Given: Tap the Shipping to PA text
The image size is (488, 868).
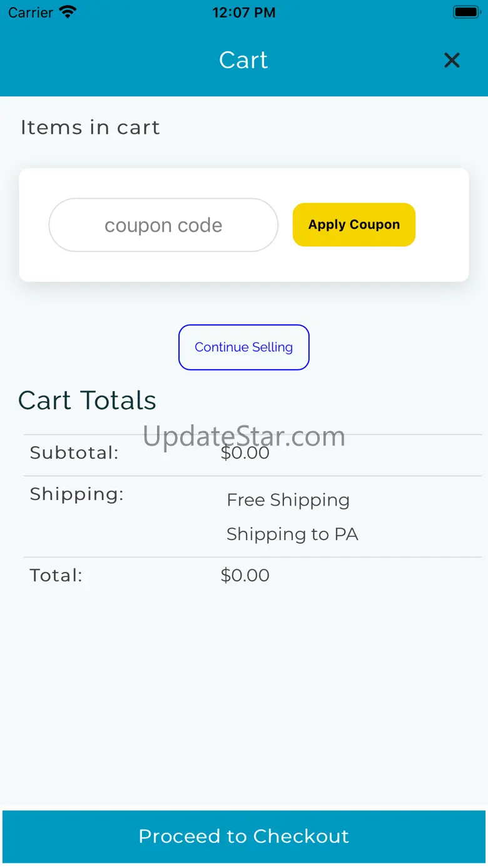Looking at the screenshot, I should [292, 534].
